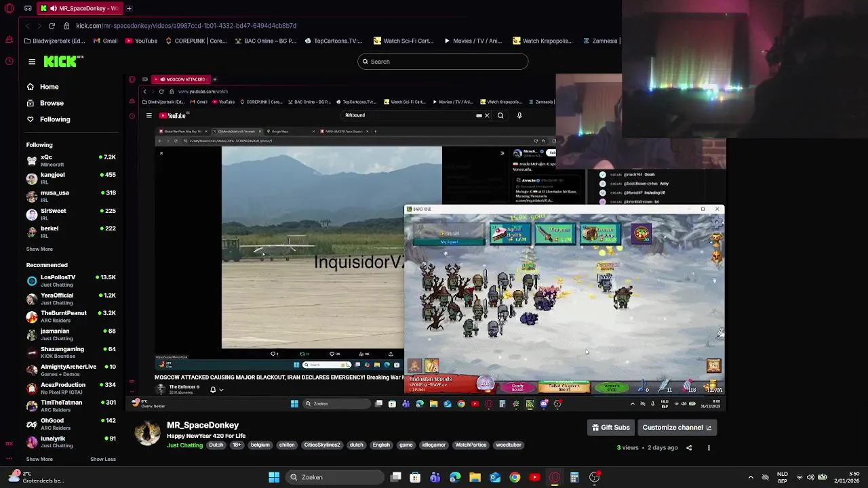This screenshot has width=868, height=488.
Task: Open the Kick sidebar hamburger menu
Action: (x=32, y=62)
